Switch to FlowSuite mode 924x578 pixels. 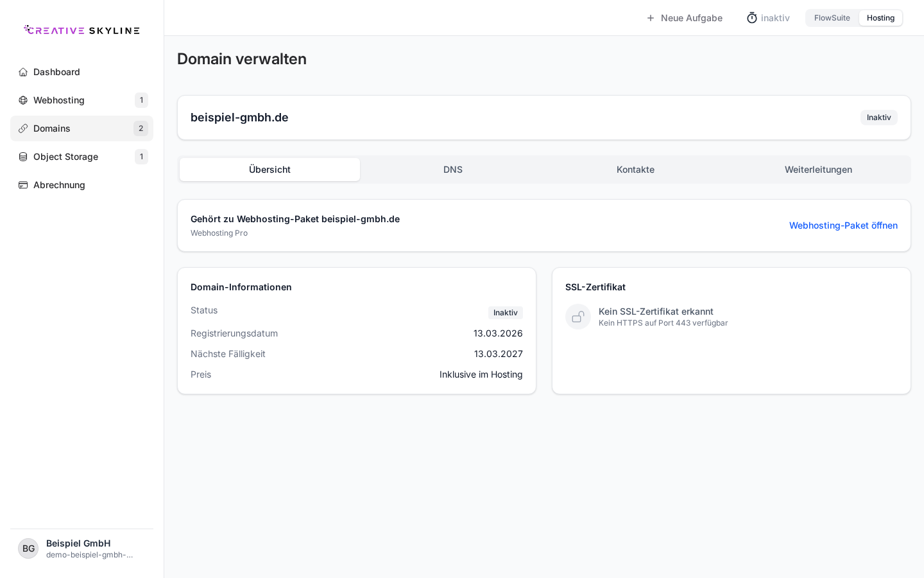point(832,18)
